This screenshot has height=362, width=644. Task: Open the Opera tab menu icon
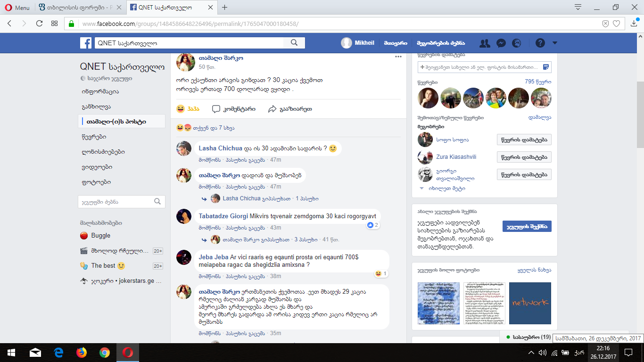(x=578, y=7)
